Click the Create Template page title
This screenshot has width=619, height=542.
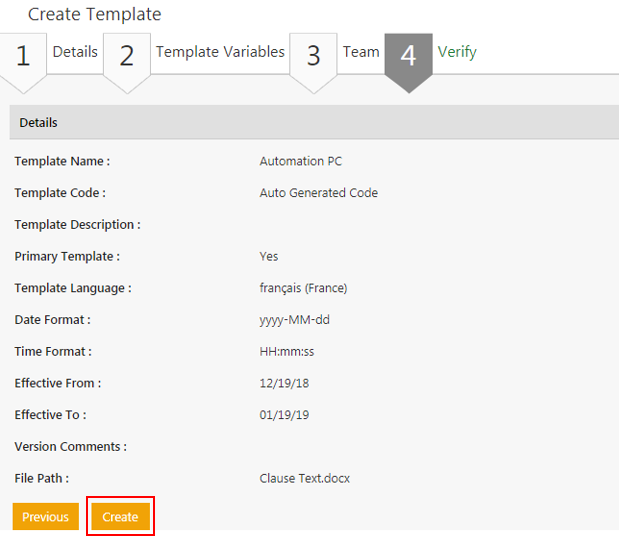click(94, 15)
